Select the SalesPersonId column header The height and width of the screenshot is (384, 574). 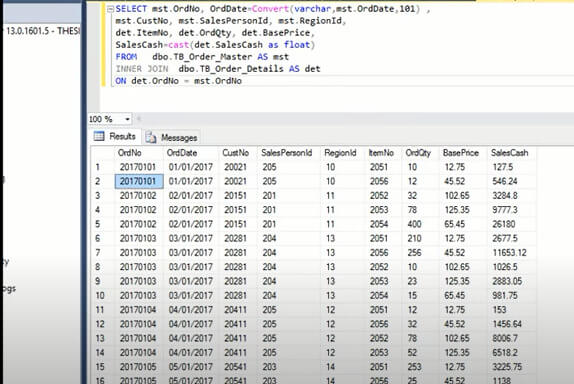(288, 153)
